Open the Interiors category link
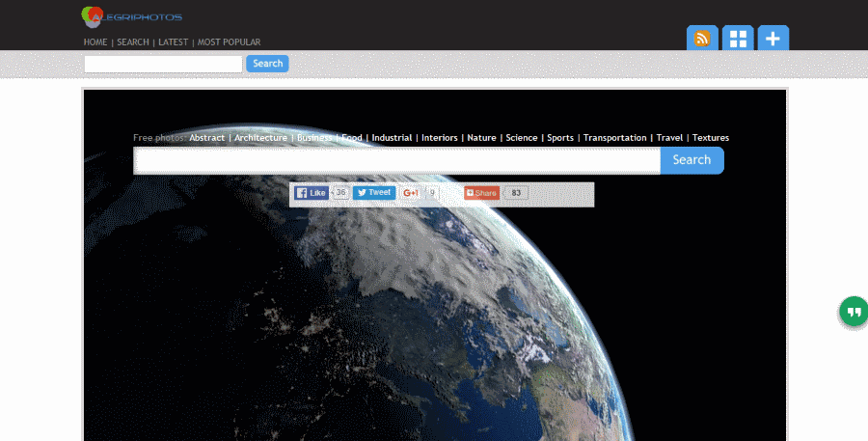 pos(440,138)
